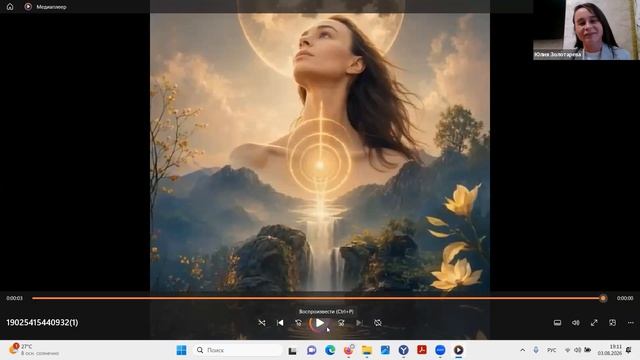
Task: Click the Media Player app logo icon
Action: 28,7
